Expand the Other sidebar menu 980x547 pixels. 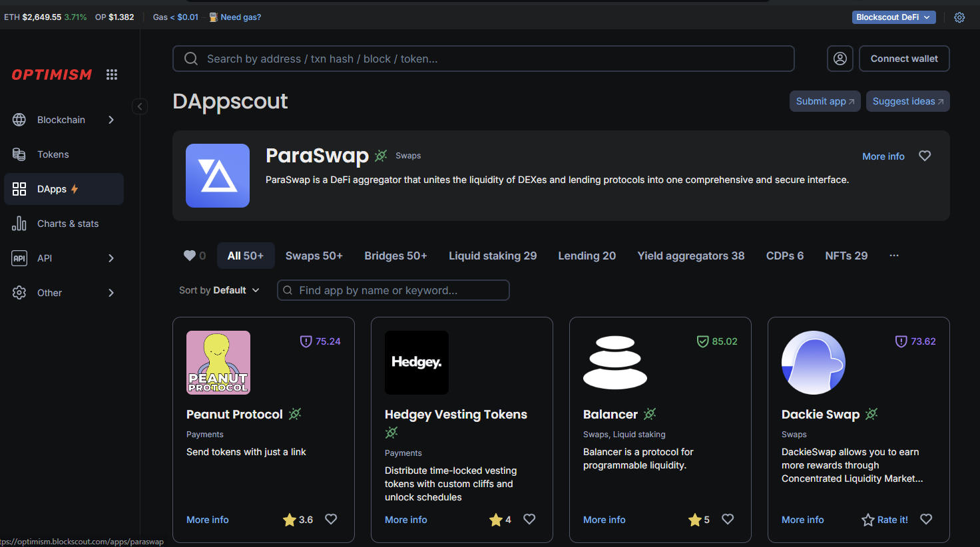(x=64, y=293)
